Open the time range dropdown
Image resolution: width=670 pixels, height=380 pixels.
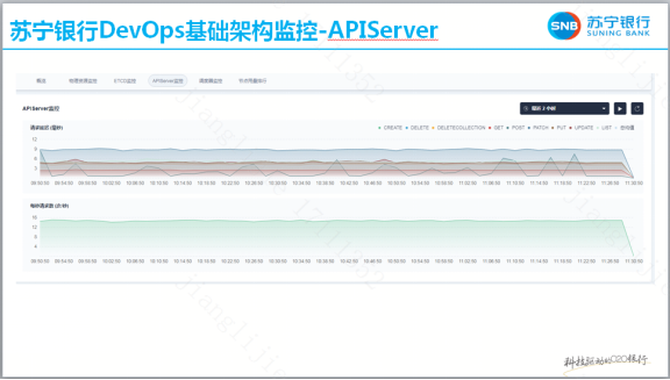[x=564, y=109]
